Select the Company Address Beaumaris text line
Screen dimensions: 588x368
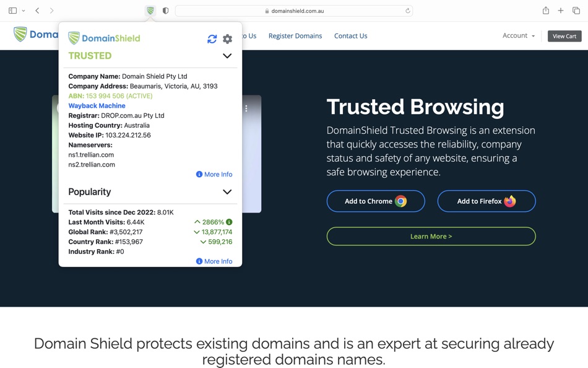[x=143, y=86]
